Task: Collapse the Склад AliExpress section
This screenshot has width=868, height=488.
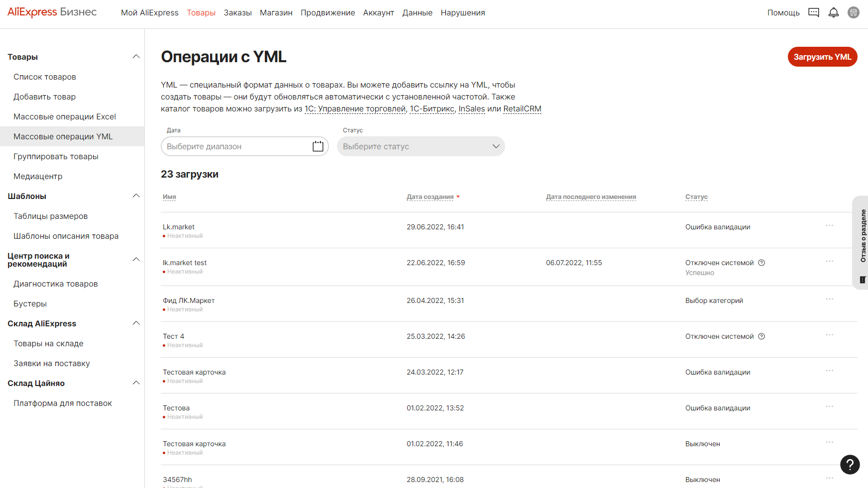Action: point(136,323)
